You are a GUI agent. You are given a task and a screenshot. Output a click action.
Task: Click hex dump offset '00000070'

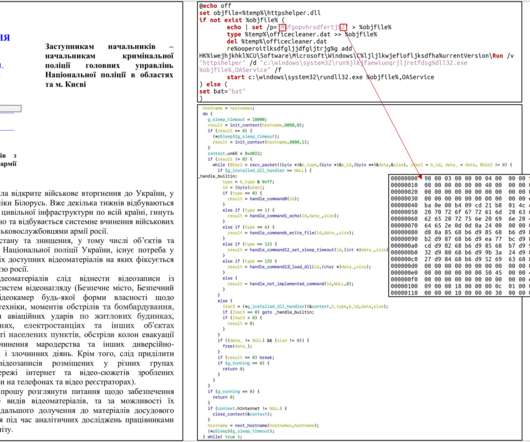coord(404,225)
